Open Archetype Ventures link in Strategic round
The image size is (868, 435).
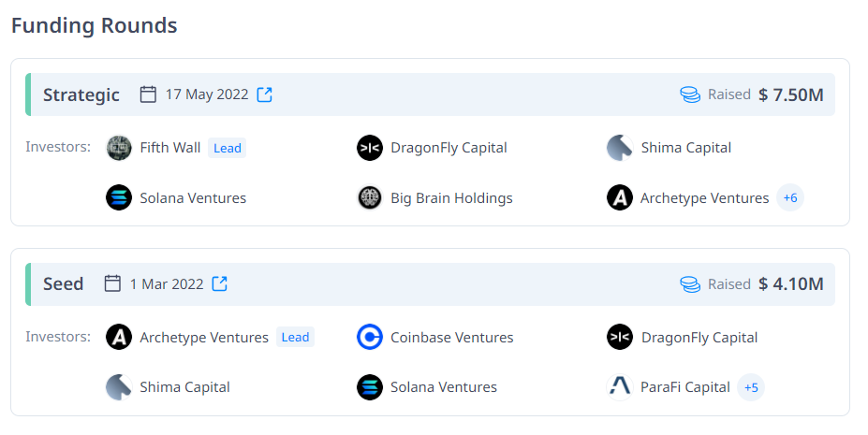(x=704, y=198)
